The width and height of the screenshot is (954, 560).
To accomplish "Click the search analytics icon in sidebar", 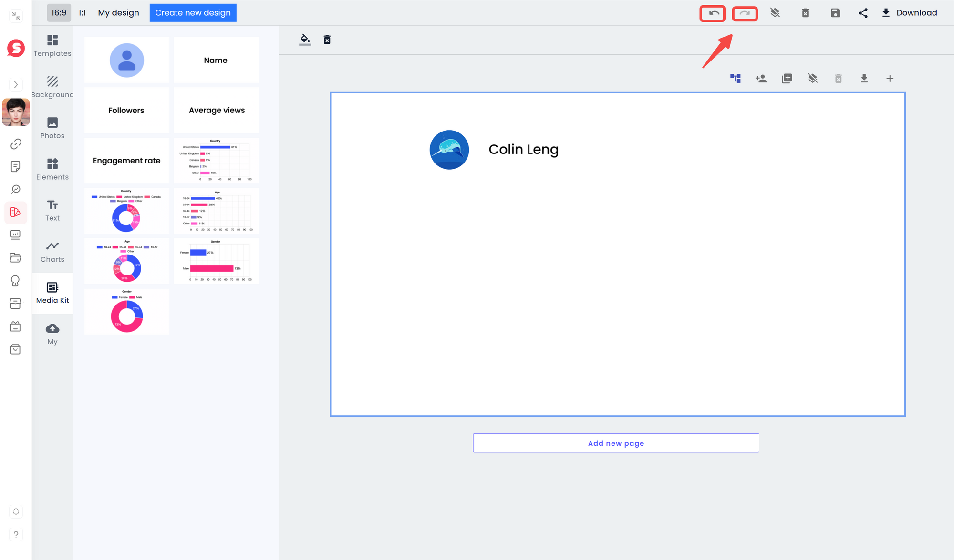I will 16,189.
